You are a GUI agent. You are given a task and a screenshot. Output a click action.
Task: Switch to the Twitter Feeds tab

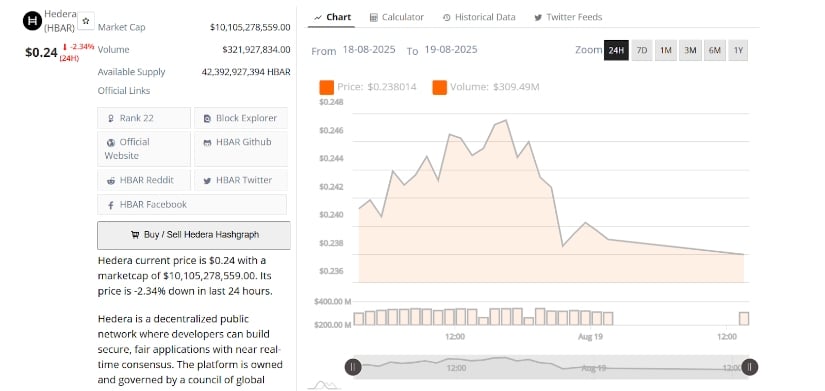click(x=568, y=17)
